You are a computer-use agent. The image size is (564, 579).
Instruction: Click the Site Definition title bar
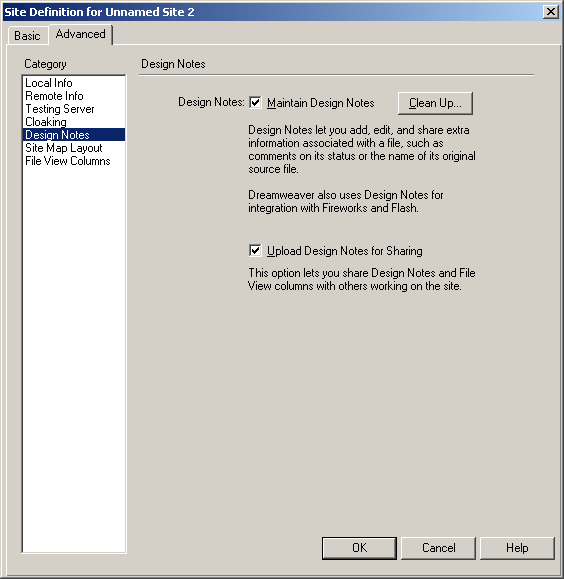coord(273,12)
